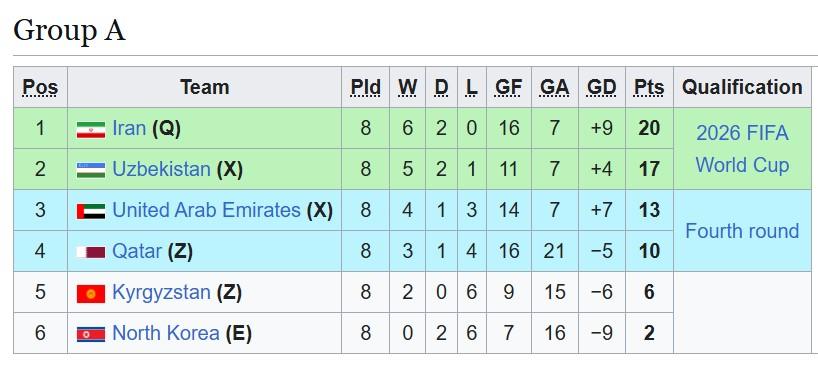Click the North Korea flag icon

click(x=91, y=334)
